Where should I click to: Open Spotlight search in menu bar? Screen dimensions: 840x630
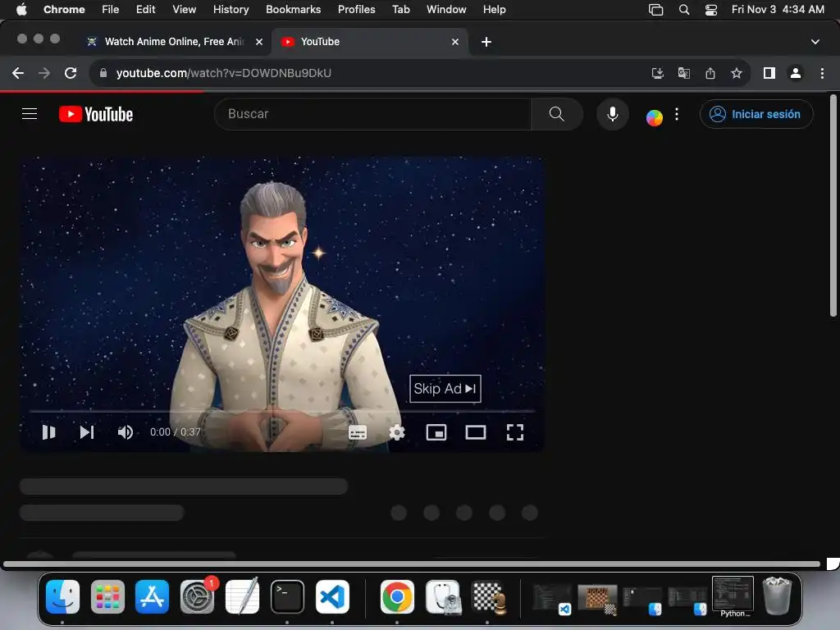(683, 9)
